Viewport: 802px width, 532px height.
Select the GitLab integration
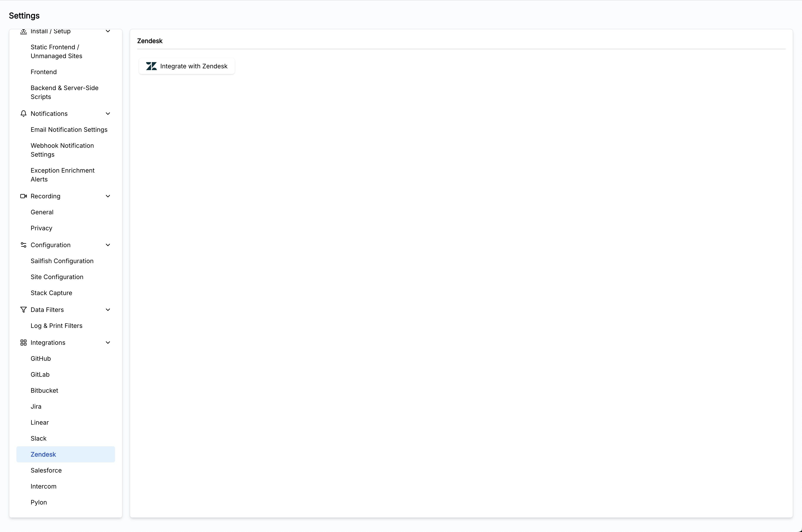[66, 374]
